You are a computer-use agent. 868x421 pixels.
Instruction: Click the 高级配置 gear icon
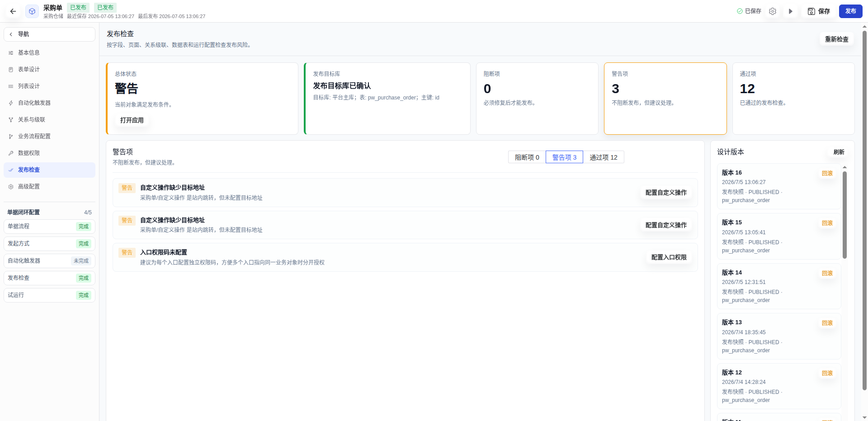point(11,187)
